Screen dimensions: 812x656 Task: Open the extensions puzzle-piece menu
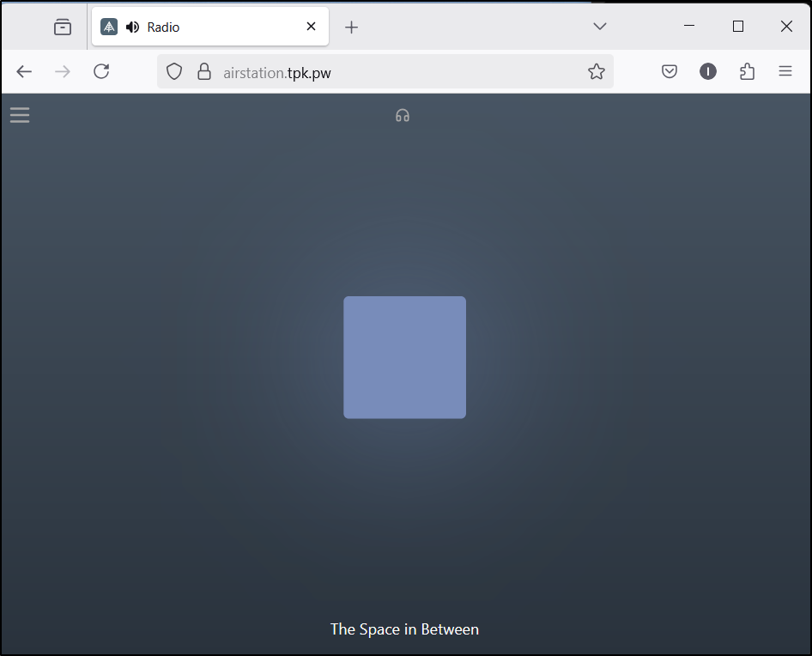coord(747,71)
